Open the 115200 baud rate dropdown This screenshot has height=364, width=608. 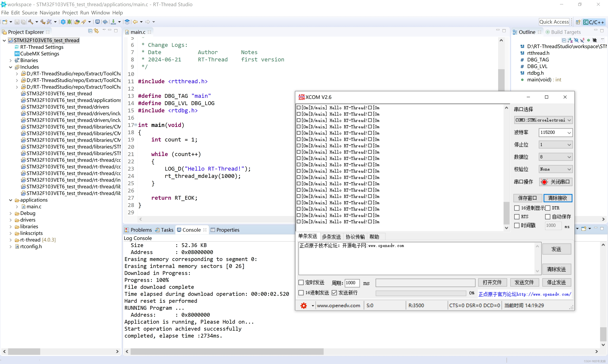[x=555, y=132]
